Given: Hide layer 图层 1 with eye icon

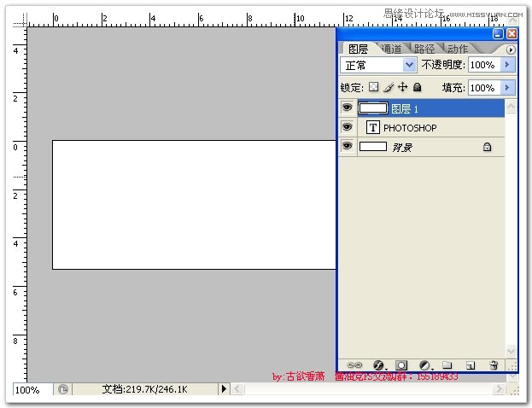Looking at the screenshot, I should (x=347, y=108).
